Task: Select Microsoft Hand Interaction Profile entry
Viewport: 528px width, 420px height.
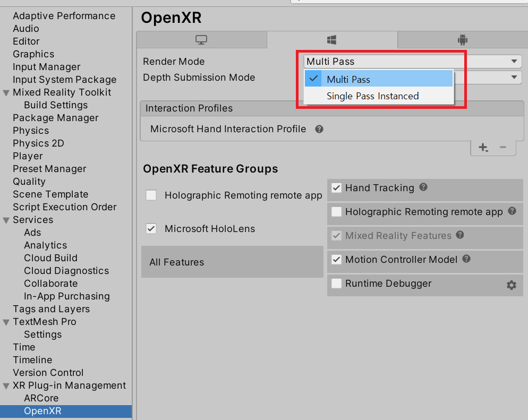Action: [228, 129]
